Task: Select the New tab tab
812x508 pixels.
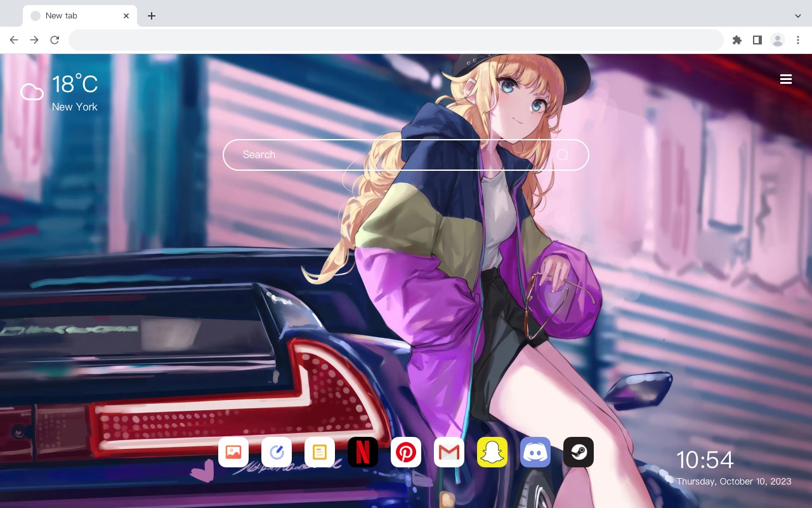Action: [x=80, y=16]
